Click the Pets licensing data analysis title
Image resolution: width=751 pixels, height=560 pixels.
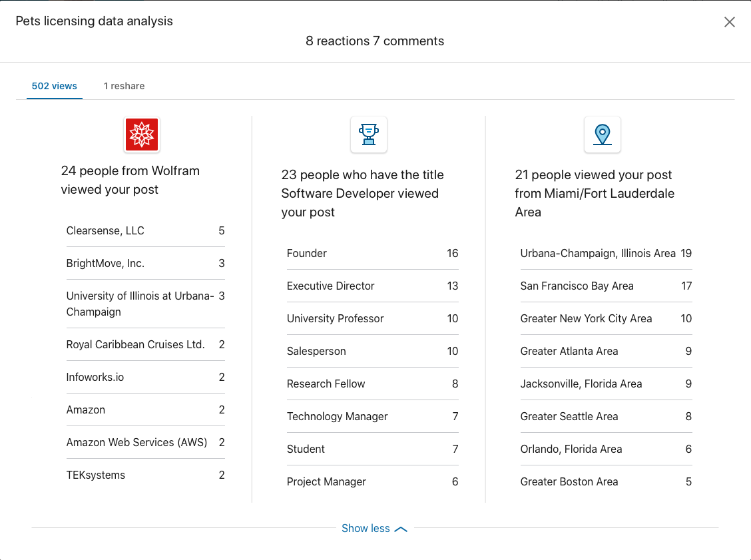pos(95,21)
